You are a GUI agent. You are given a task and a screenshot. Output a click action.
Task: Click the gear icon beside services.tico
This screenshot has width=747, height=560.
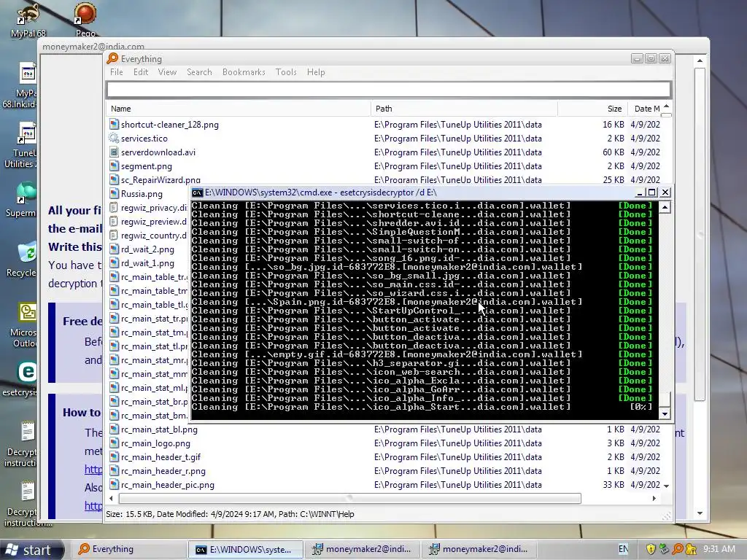click(x=114, y=139)
